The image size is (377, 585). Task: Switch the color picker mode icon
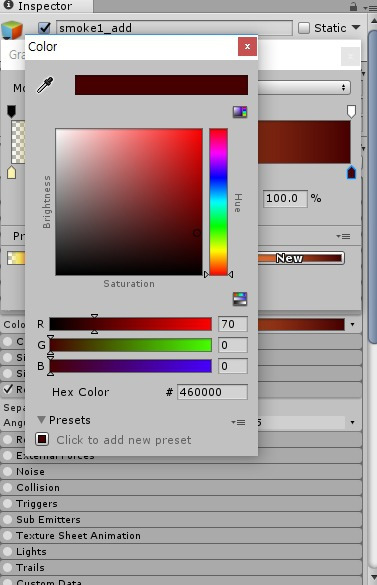[x=240, y=112]
